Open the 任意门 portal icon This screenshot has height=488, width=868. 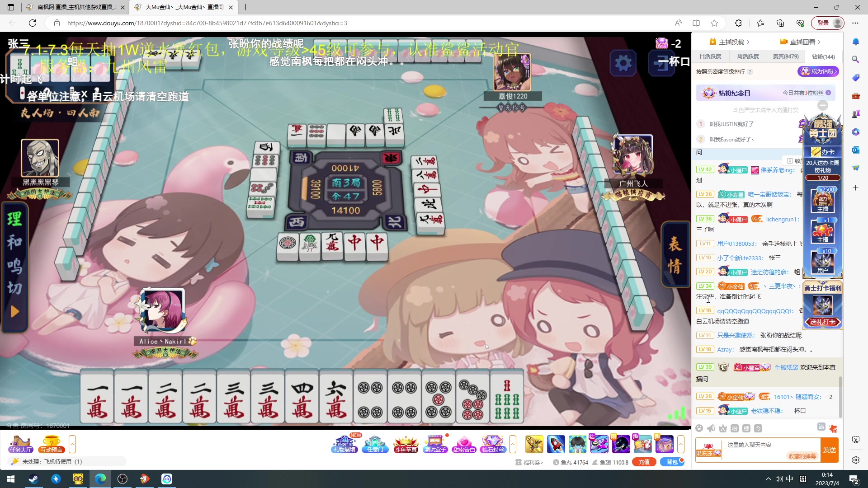(x=375, y=444)
